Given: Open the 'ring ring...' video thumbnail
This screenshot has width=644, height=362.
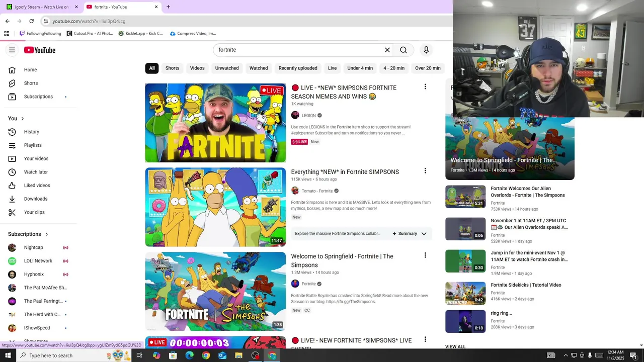Looking at the screenshot, I should click(465, 321).
